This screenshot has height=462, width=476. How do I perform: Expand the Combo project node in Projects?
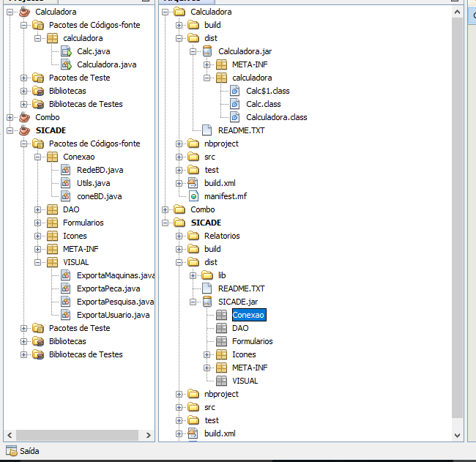10,117
